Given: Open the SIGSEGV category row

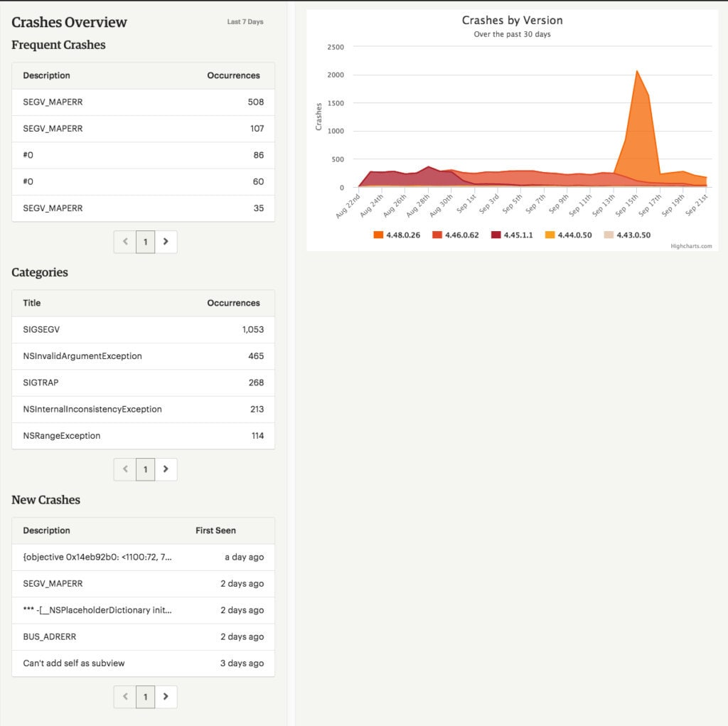Looking at the screenshot, I should tap(143, 330).
